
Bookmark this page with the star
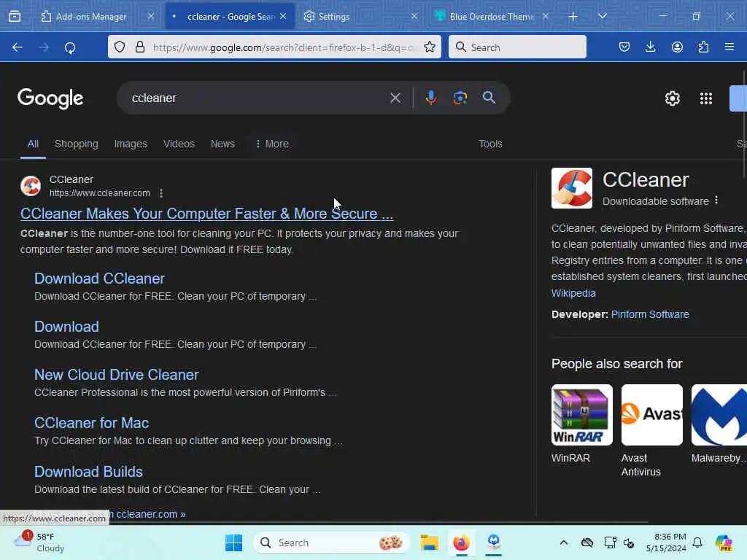pyautogui.click(x=429, y=47)
